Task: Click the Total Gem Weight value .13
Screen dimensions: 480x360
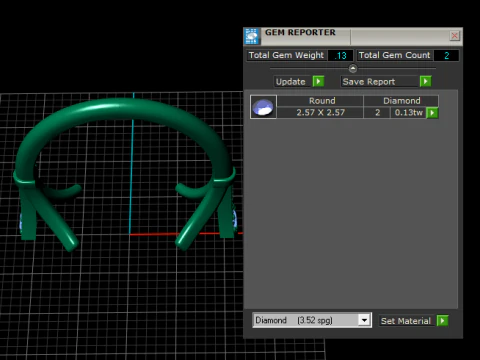Action: click(340, 55)
